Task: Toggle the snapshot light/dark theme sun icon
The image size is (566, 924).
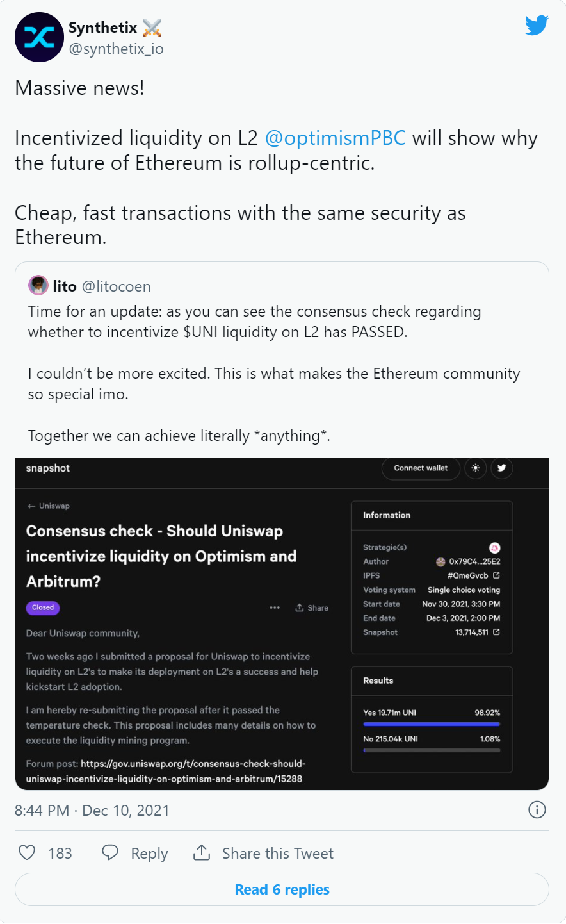Action: (476, 468)
